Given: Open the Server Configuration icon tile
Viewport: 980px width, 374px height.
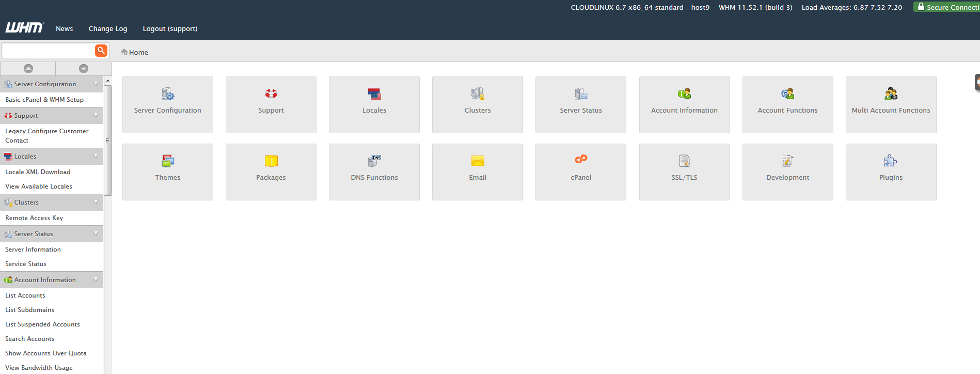Looking at the screenshot, I should 167,104.
